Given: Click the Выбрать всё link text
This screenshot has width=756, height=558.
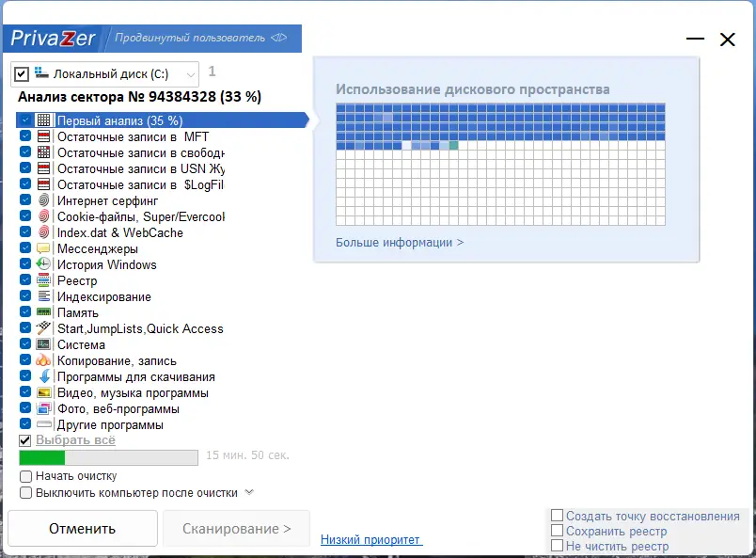Looking at the screenshot, I should tap(76, 440).
